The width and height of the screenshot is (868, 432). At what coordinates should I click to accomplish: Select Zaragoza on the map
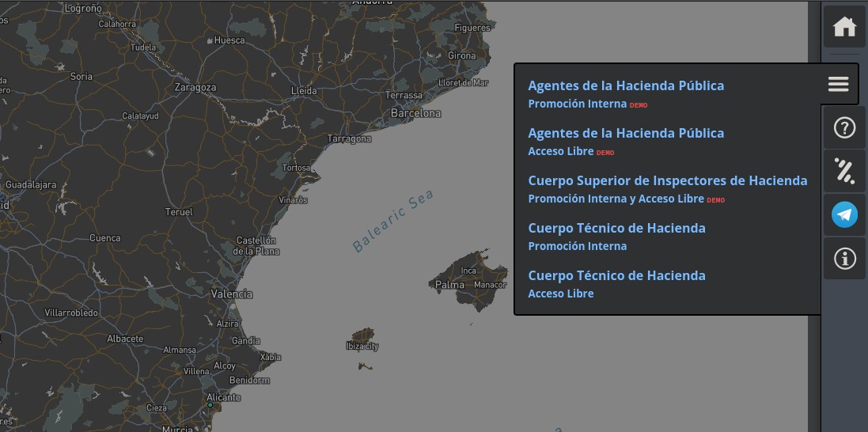click(195, 88)
